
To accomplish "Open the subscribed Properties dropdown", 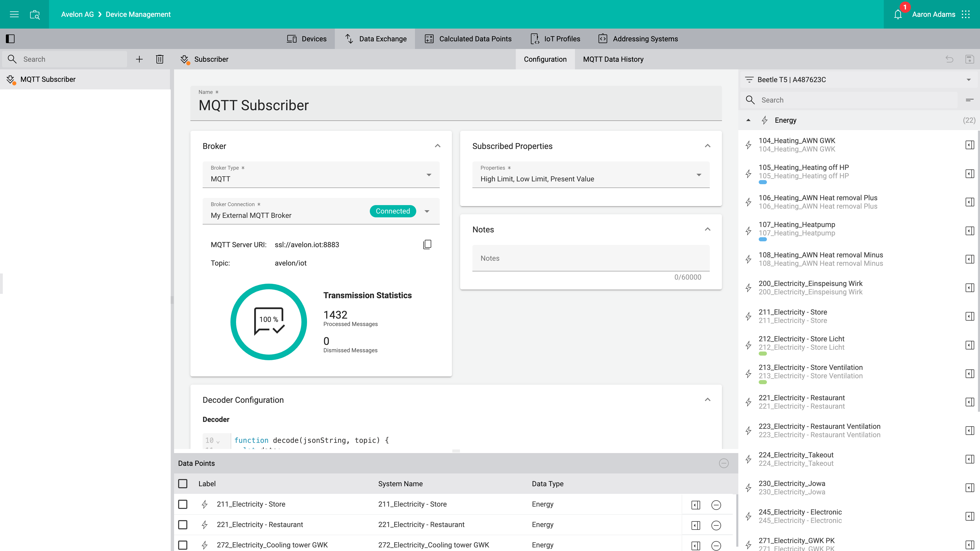I will pyautogui.click(x=591, y=175).
